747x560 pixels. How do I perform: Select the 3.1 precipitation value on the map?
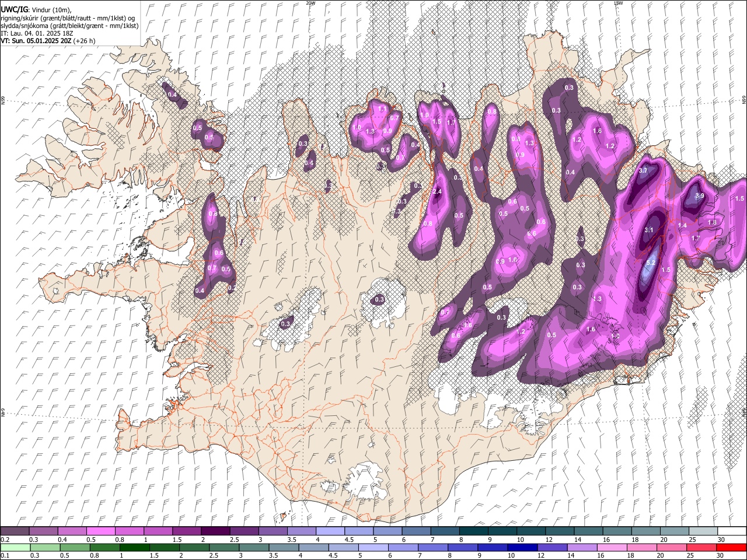pos(649,230)
